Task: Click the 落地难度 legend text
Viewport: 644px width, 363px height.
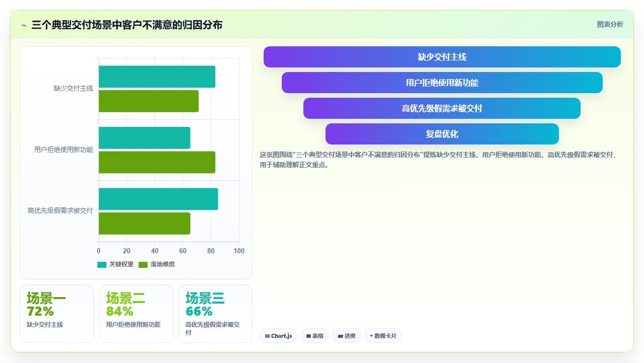Action: [163, 264]
